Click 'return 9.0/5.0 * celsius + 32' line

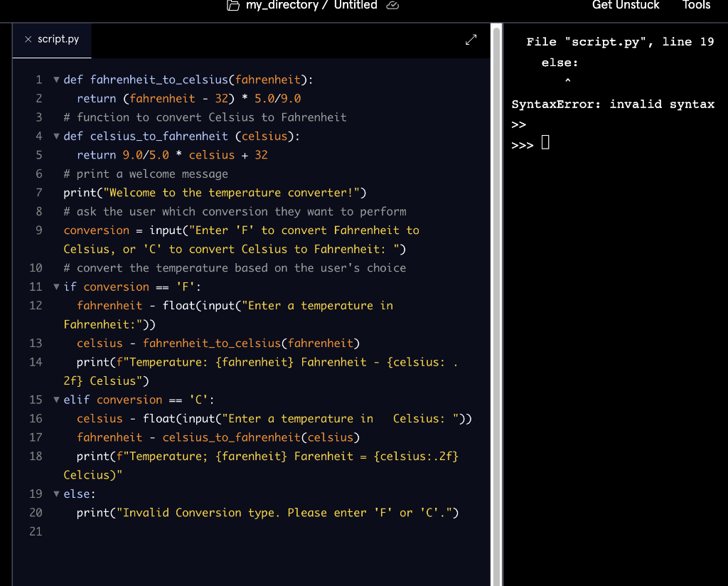coord(172,155)
